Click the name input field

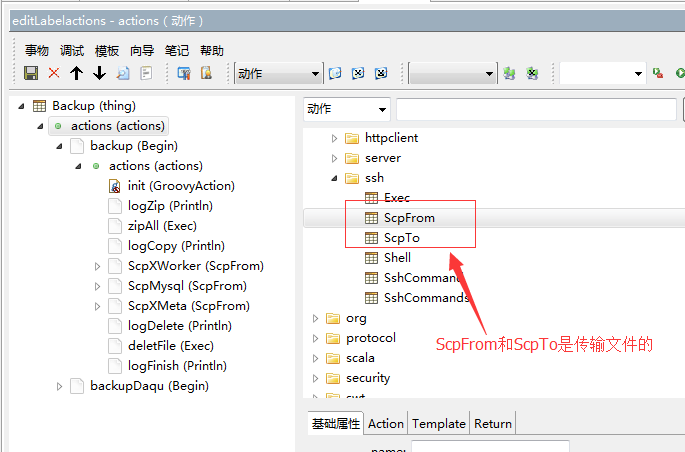coord(491,446)
